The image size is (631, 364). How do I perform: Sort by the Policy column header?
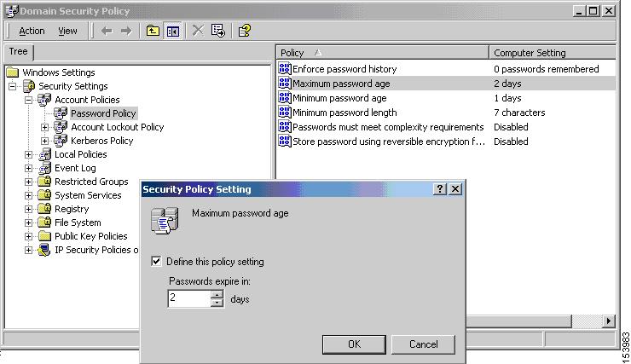[x=382, y=53]
